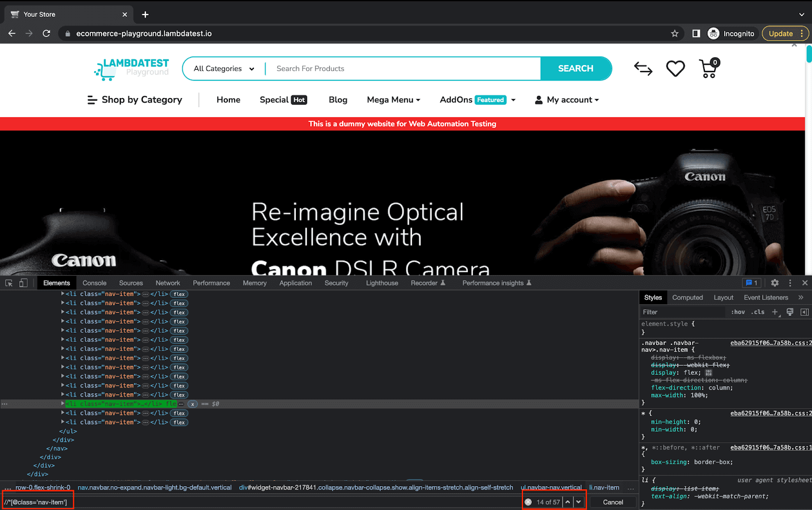Bookmark page with the star icon
The height and width of the screenshot is (510, 812).
click(674, 34)
